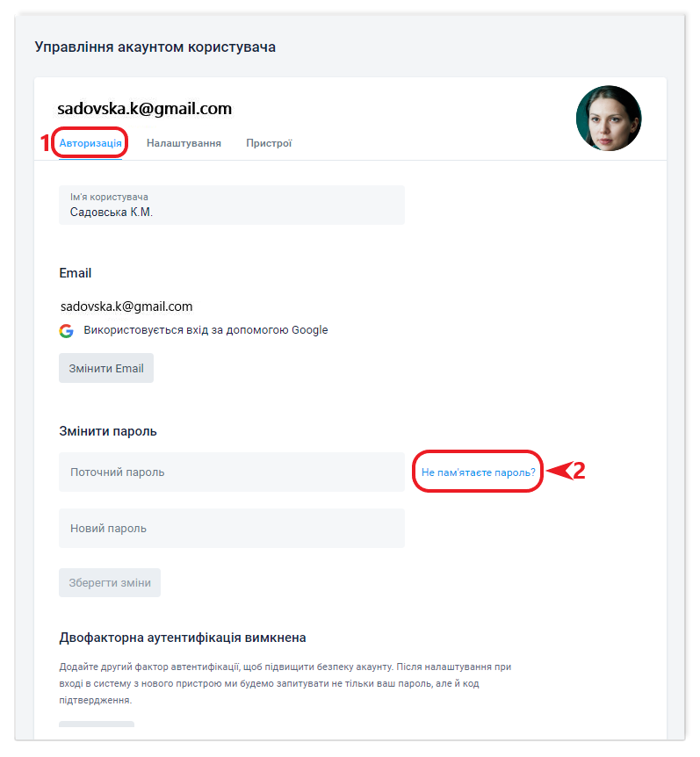
Task: Click the Управління акаунтом користувача heading
Action: (x=155, y=47)
